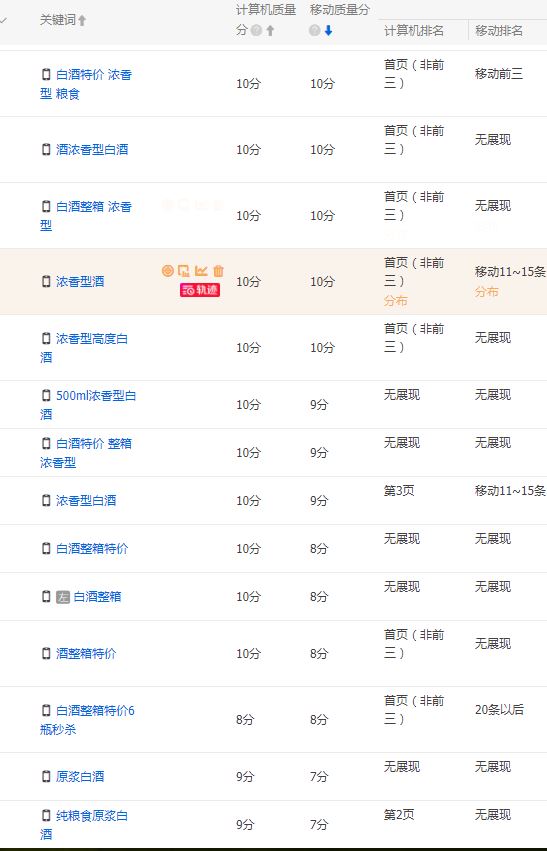
Task: Sort 计算机质量分 ascending with gray arrow
Action: click(x=270, y=30)
